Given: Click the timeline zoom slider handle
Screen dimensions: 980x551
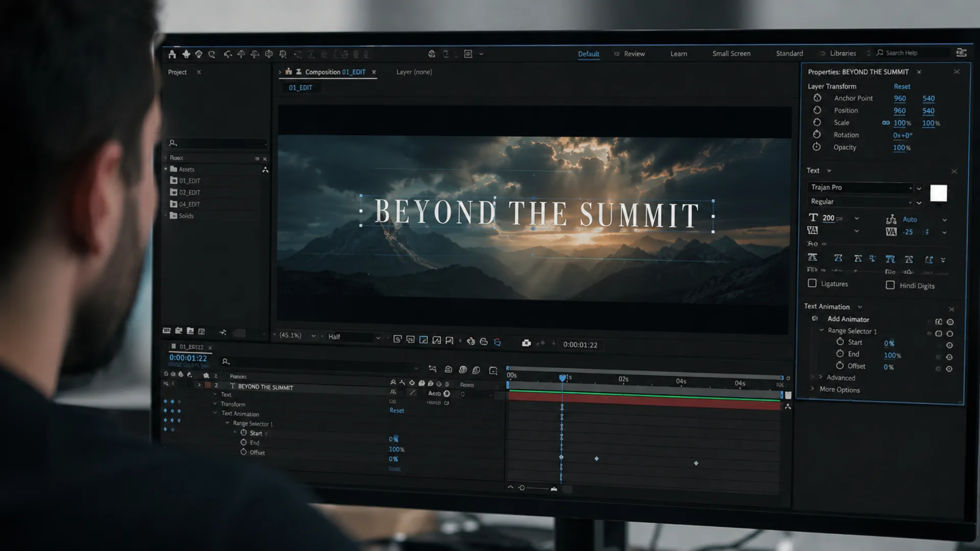Looking at the screenshot, I should [x=521, y=488].
